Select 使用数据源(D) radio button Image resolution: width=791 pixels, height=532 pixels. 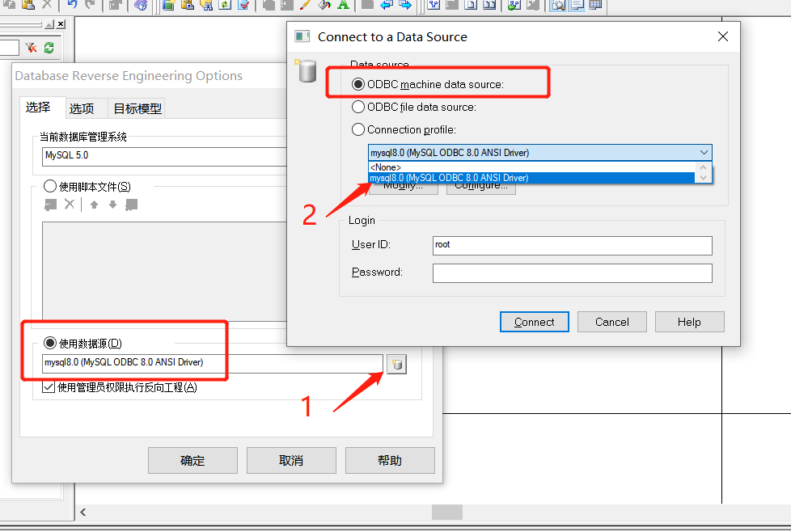49,343
